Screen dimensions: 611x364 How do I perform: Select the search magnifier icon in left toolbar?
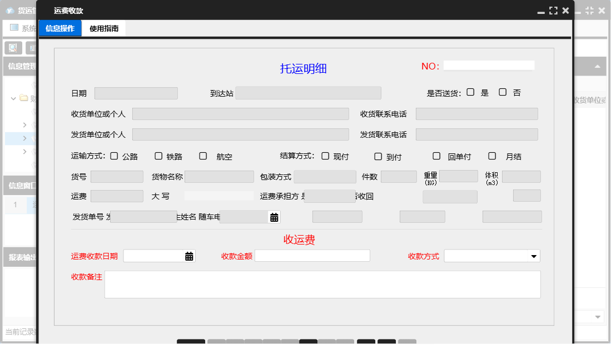point(12,48)
